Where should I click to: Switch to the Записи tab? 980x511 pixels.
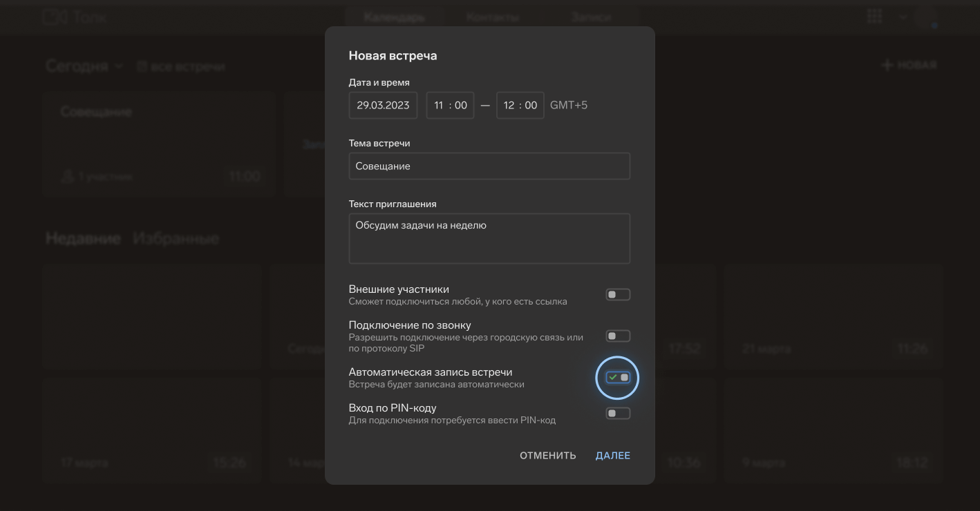(x=592, y=17)
